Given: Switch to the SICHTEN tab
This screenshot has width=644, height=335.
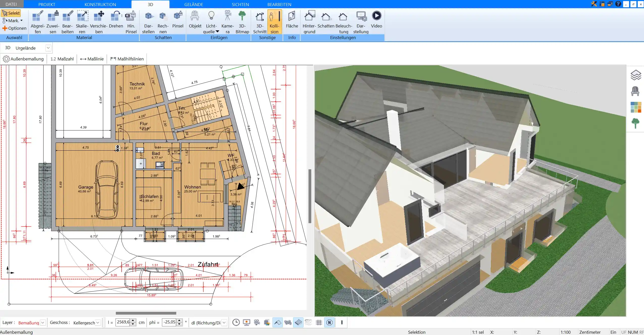Looking at the screenshot, I should coord(240,4).
